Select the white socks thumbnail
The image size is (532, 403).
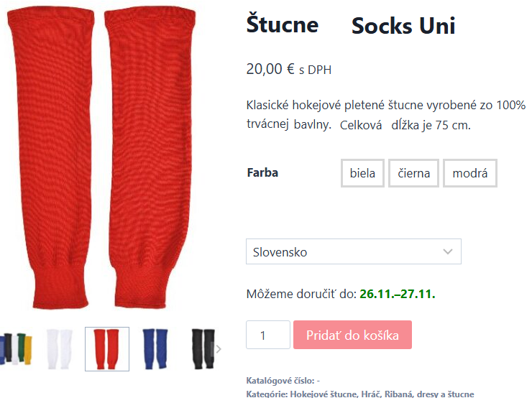(x=60, y=348)
